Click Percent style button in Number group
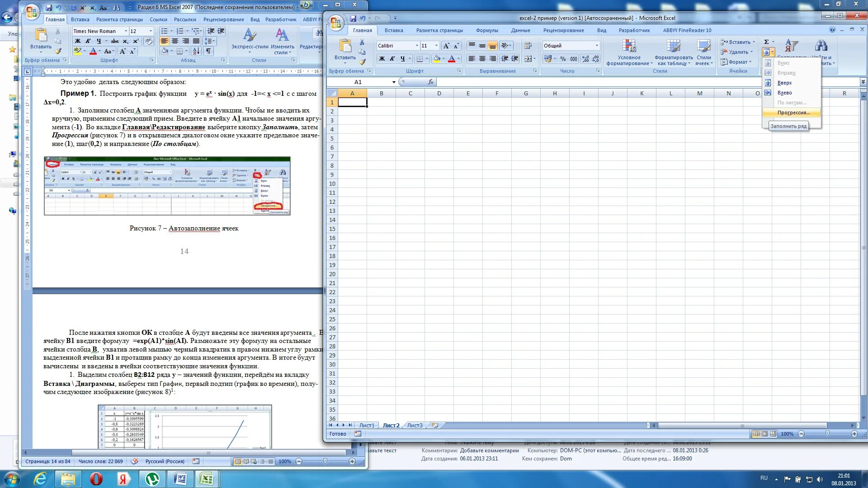The height and width of the screenshot is (488, 868). [563, 59]
